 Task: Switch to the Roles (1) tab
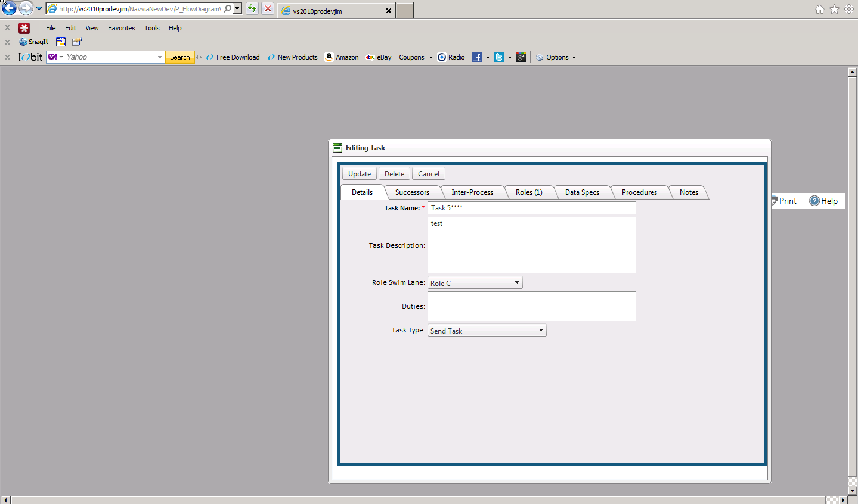pyautogui.click(x=529, y=192)
